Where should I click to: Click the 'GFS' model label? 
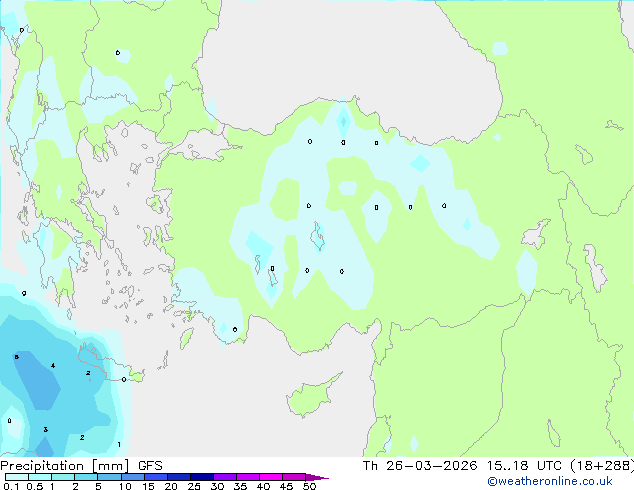pyautogui.click(x=150, y=466)
